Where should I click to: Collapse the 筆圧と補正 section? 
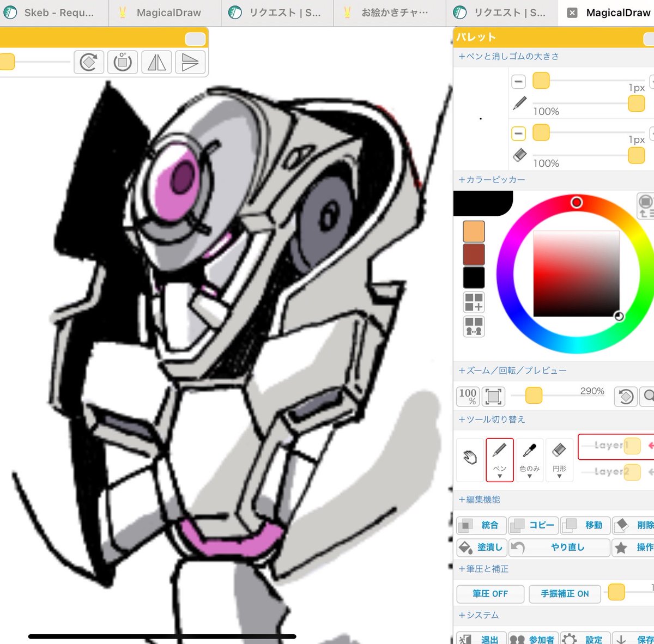click(x=483, y=569)
